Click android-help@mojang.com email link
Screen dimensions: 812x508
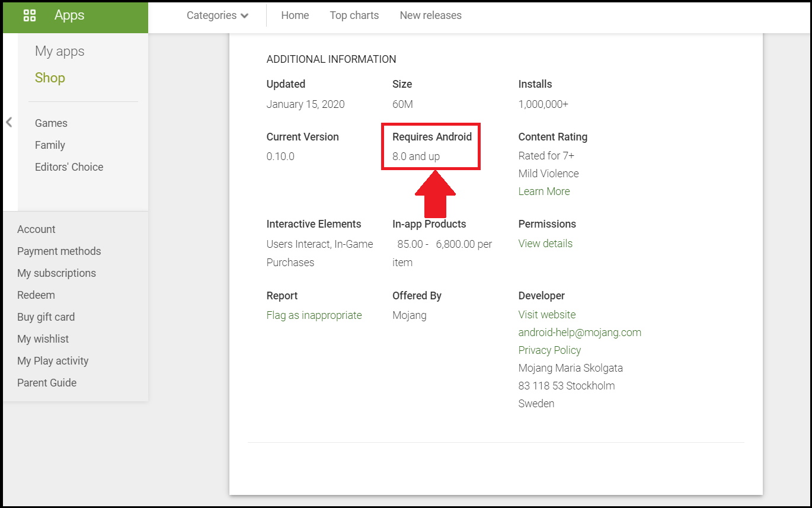click(580, 333)
